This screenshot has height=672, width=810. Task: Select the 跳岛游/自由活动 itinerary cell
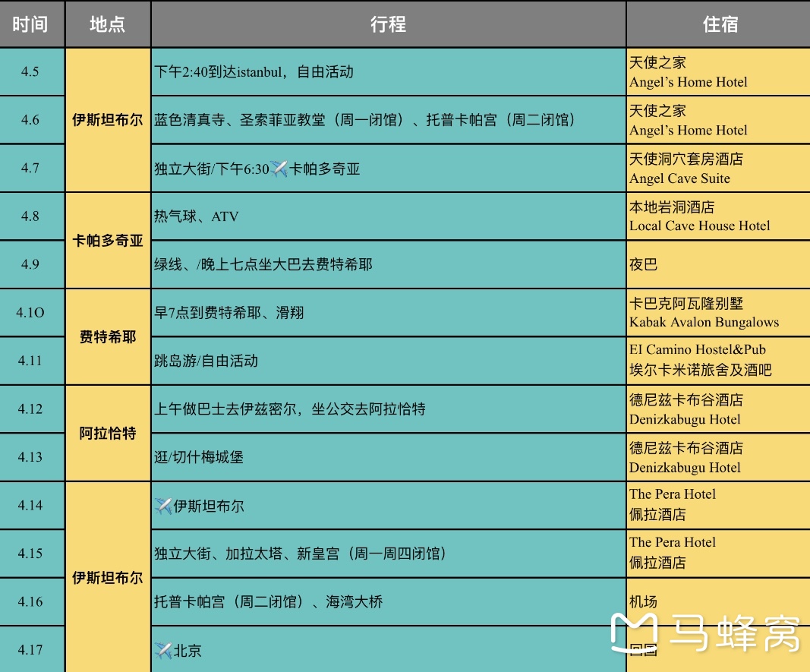coord(388,361)
